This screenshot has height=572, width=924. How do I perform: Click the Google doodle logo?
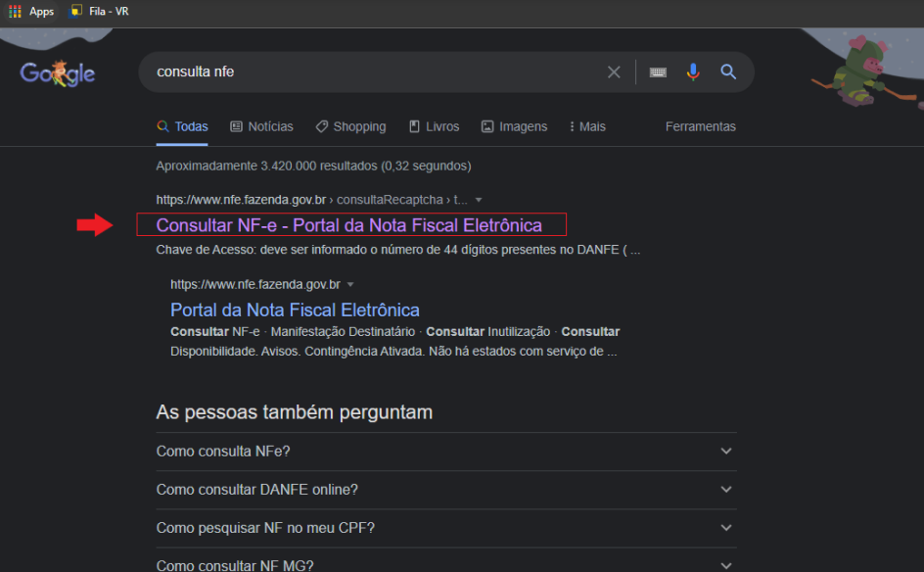57,73
